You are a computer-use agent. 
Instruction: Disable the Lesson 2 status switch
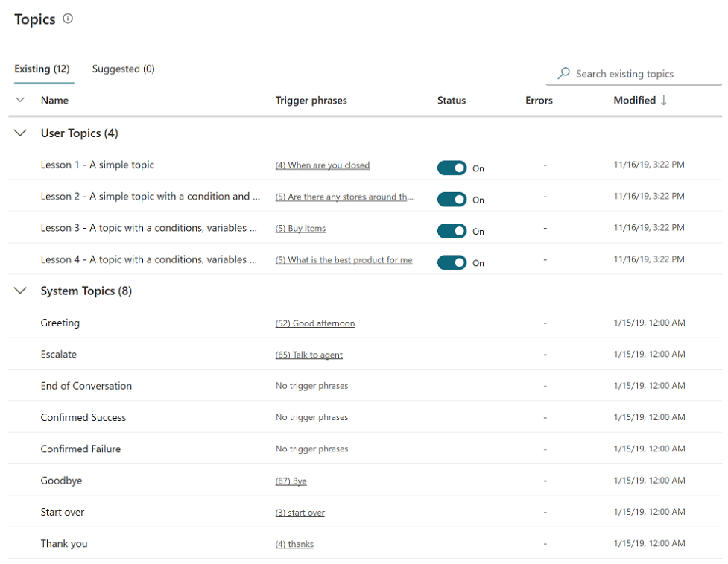(452, 199)
